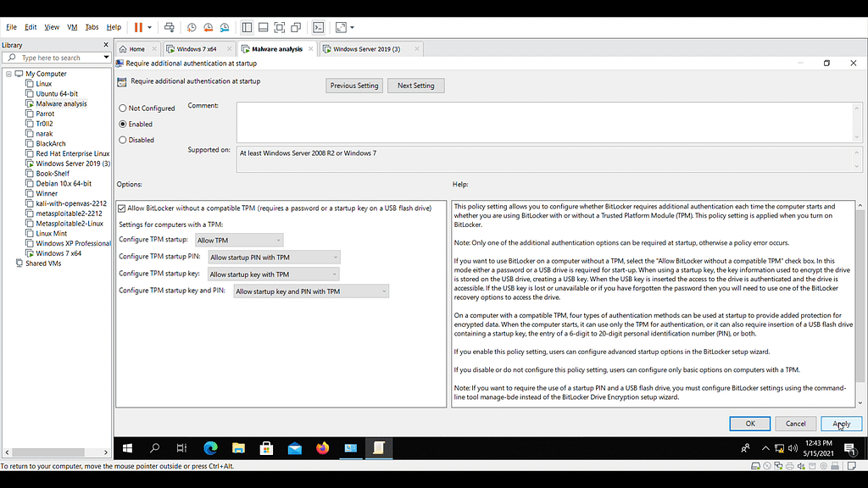The image size is (868, 488).
Task: Click the stretch guest display icon
Action: click(x=341, y=27)
